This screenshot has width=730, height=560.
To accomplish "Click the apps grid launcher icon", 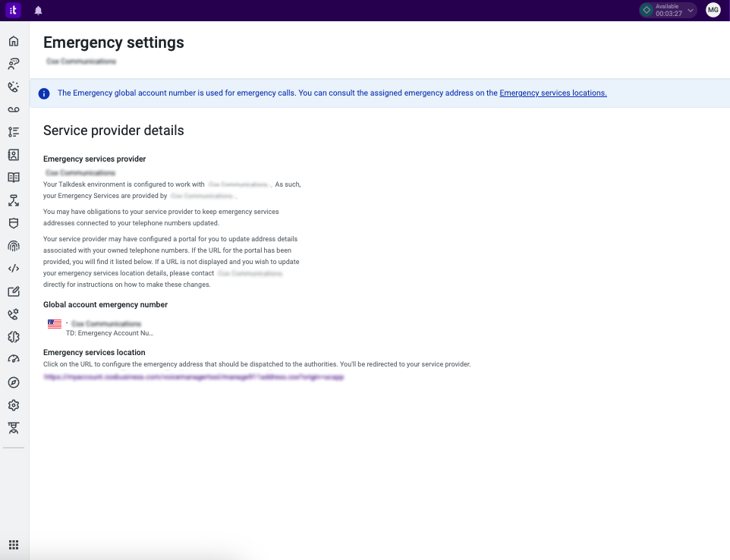I will (x=14, y=545).
